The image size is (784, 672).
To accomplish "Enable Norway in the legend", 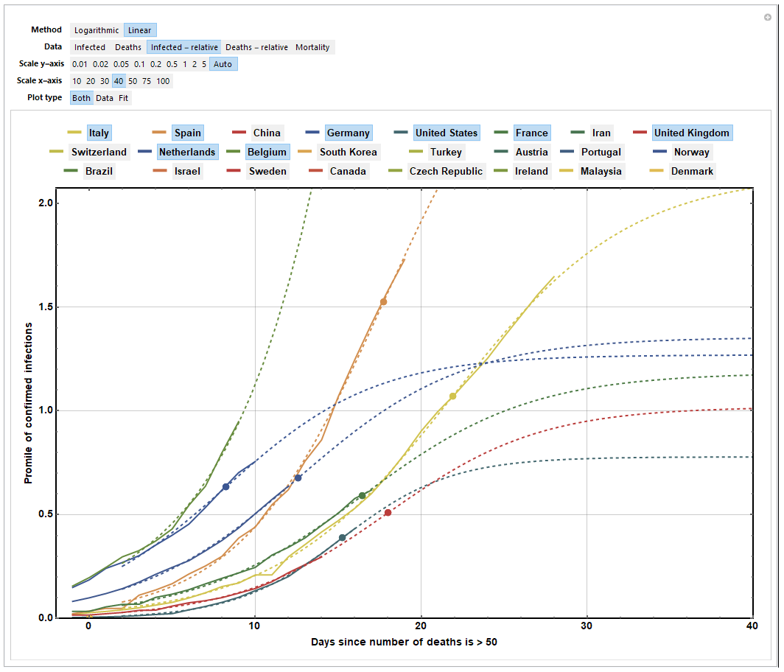I will tap(692, 152).
